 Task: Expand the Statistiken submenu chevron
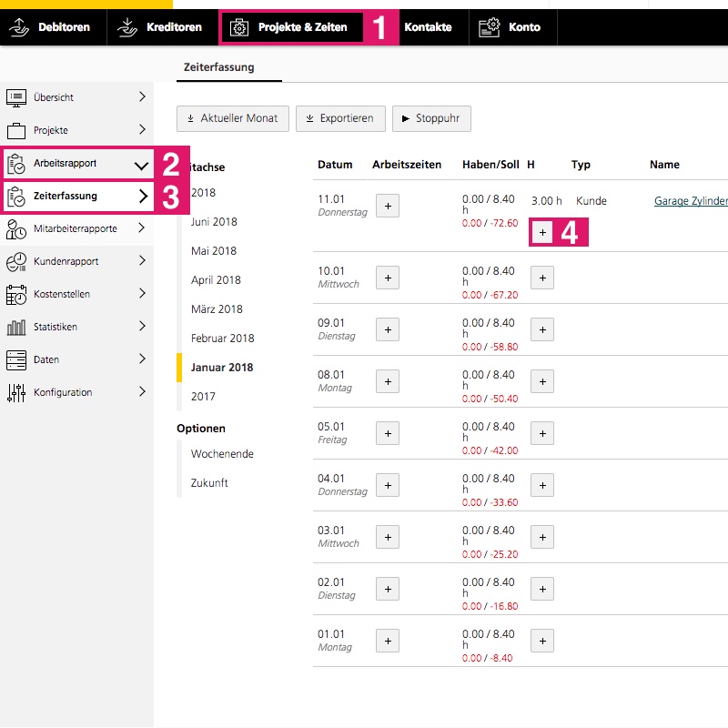pos(142,327)
